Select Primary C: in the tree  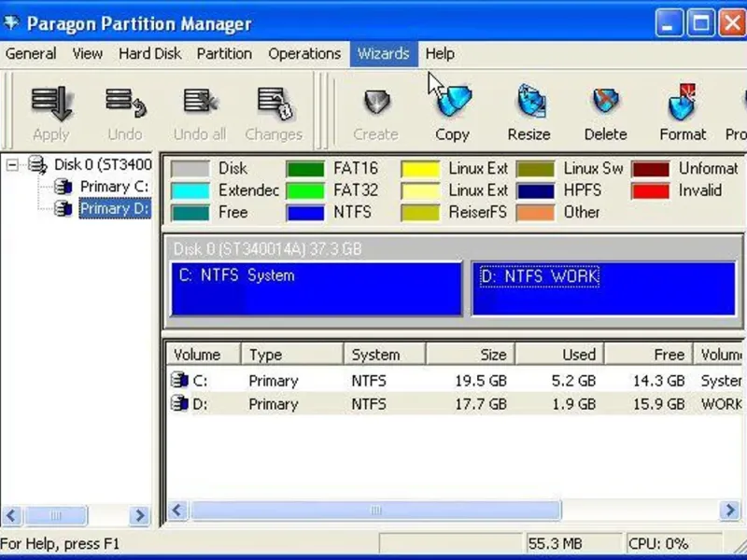[x=114, y=187]
